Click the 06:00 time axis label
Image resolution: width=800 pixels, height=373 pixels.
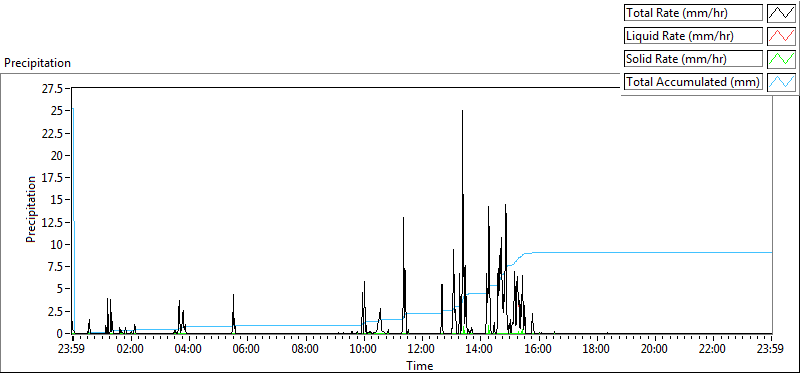(247, 350)
